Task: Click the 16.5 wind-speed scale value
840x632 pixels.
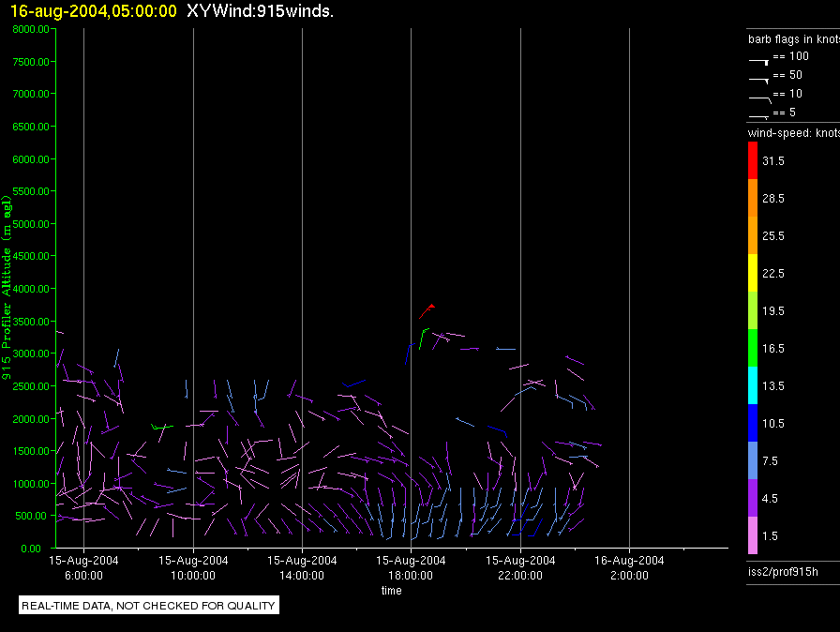Action: click(x=773, y=348)
